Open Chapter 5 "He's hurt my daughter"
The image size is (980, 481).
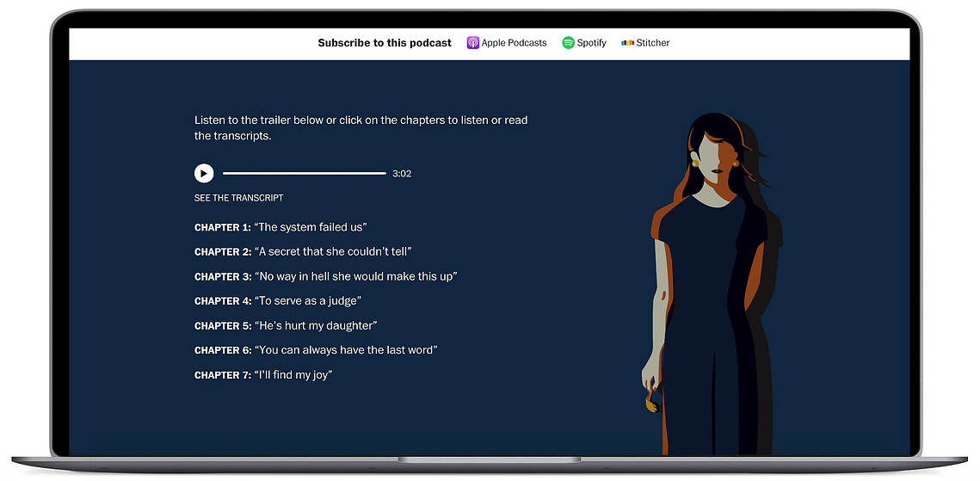tap(286, 325)
